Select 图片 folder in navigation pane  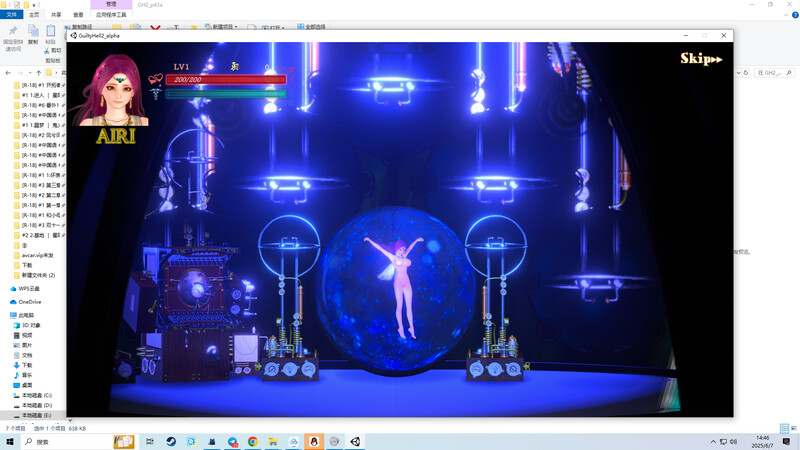(23, 345)
